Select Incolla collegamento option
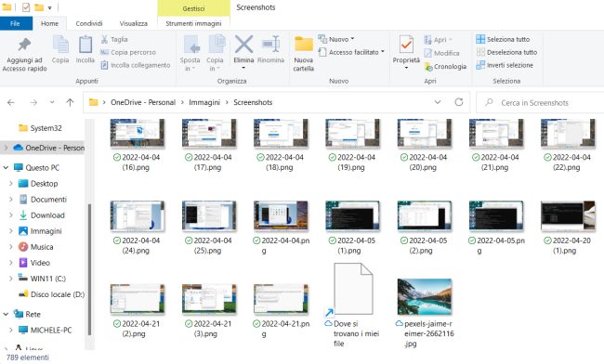The width and height of the screenshot is (604, 364). (x=136, y=65)
